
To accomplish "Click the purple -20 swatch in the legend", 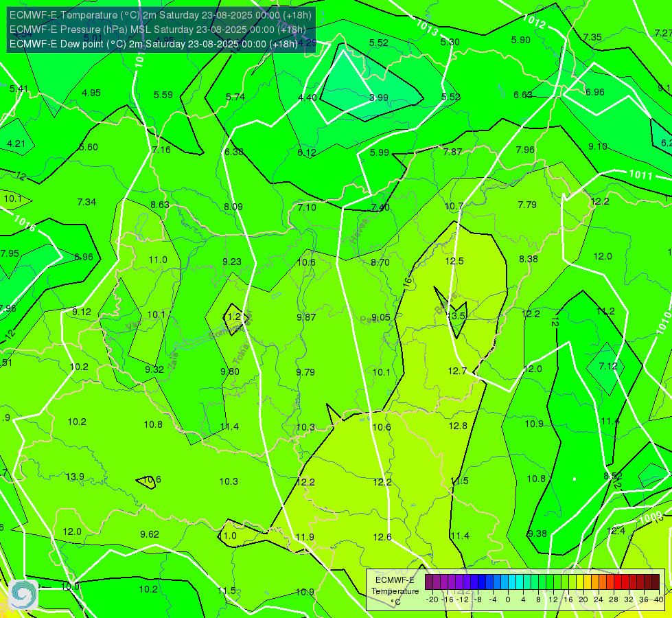I will 429,582.
